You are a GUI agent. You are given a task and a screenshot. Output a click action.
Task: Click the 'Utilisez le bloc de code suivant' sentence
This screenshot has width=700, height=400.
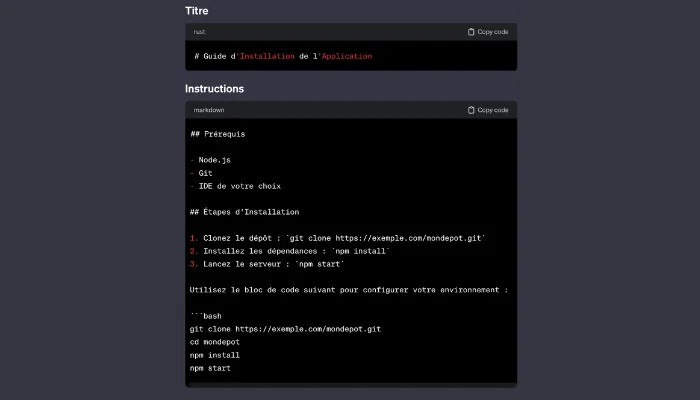pyautogui.click(x=349, y=290)
